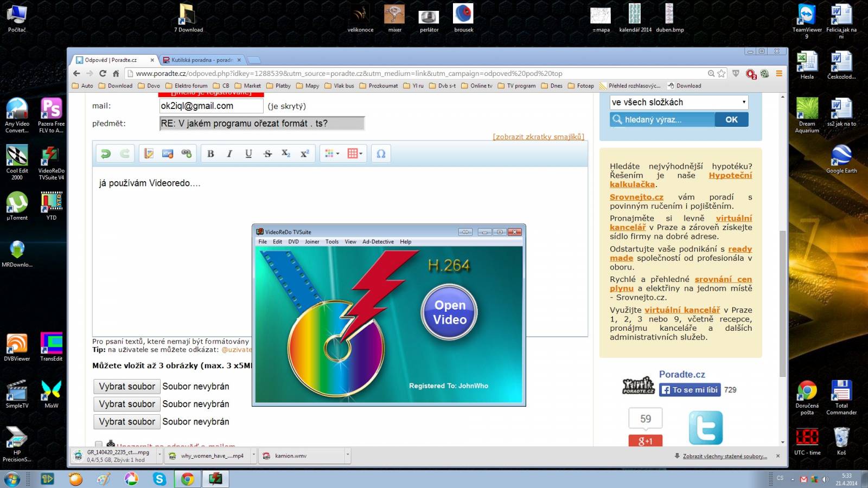Click the 'hledaný výraz' search field
The image size is (868, 488).
[x=662, y=120]
